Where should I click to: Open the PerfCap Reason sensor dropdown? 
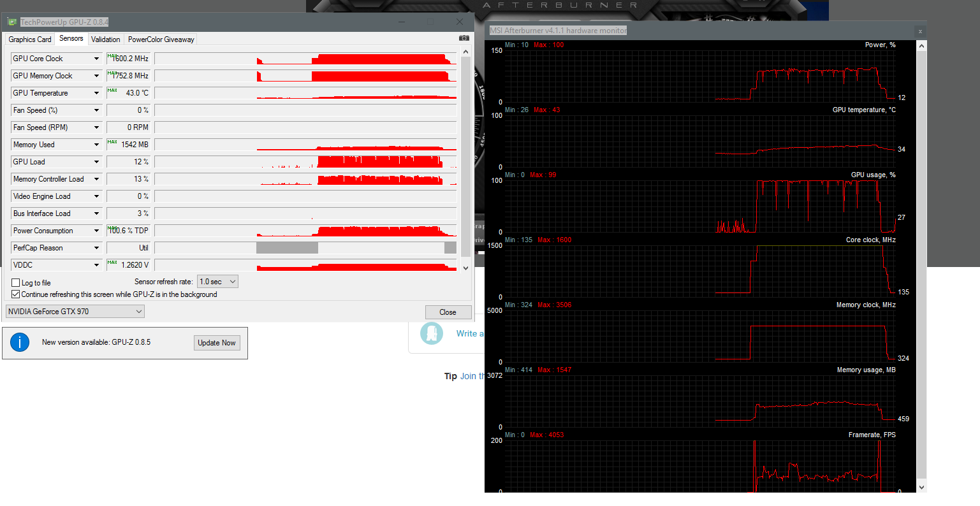pos(97,248)
